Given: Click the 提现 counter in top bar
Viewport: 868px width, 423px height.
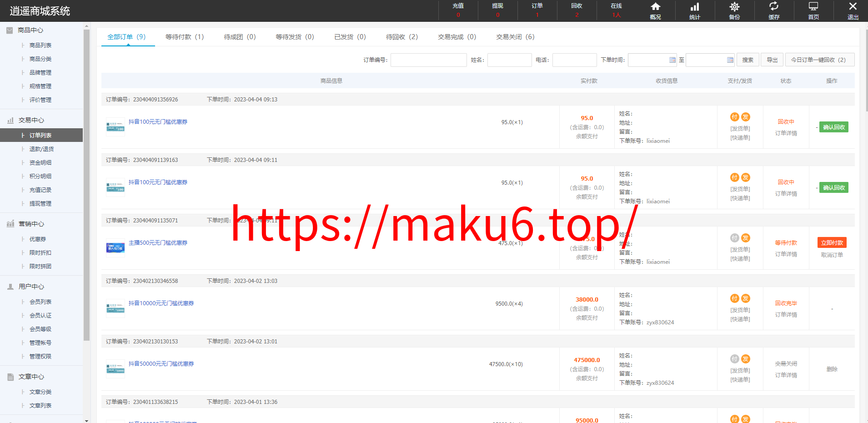Looking at the screenshot, I should (497, 10).
